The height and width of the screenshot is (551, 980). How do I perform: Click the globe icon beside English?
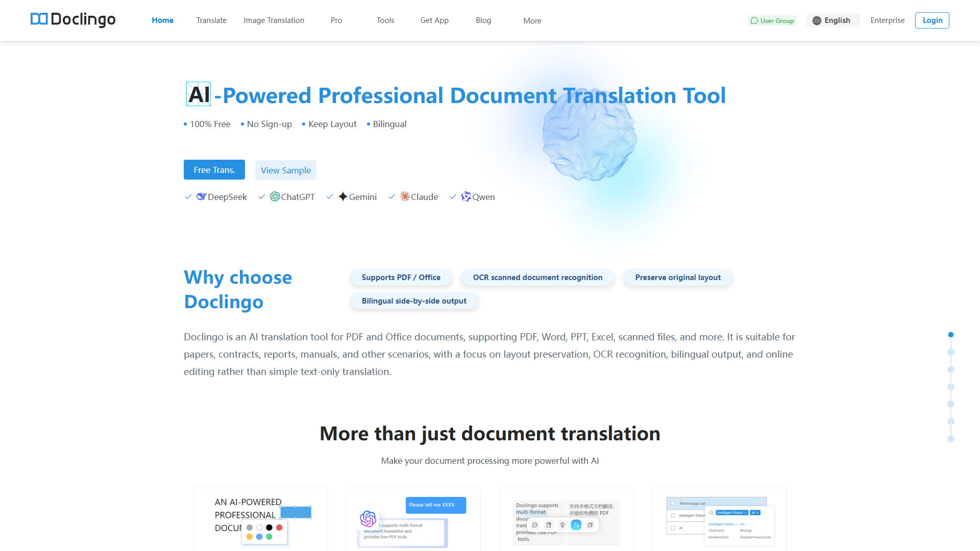[x=817, y=20]
